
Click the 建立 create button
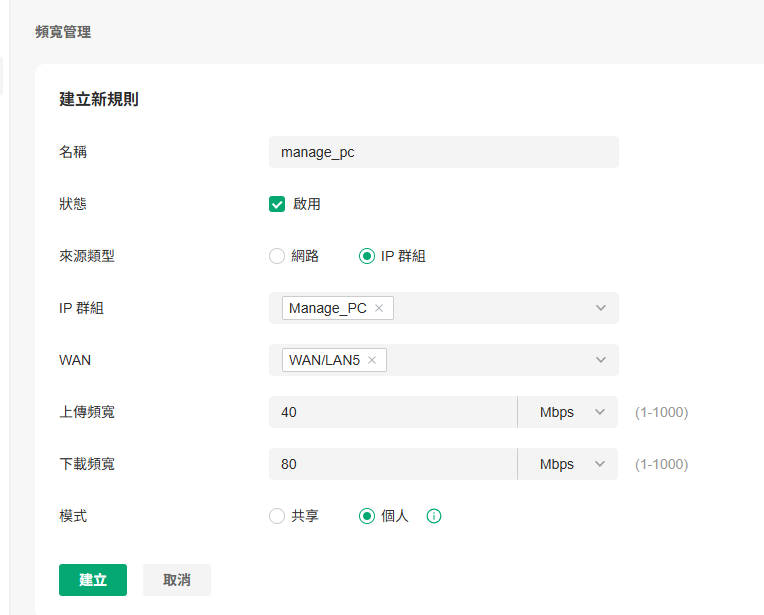tap(93, 580)
